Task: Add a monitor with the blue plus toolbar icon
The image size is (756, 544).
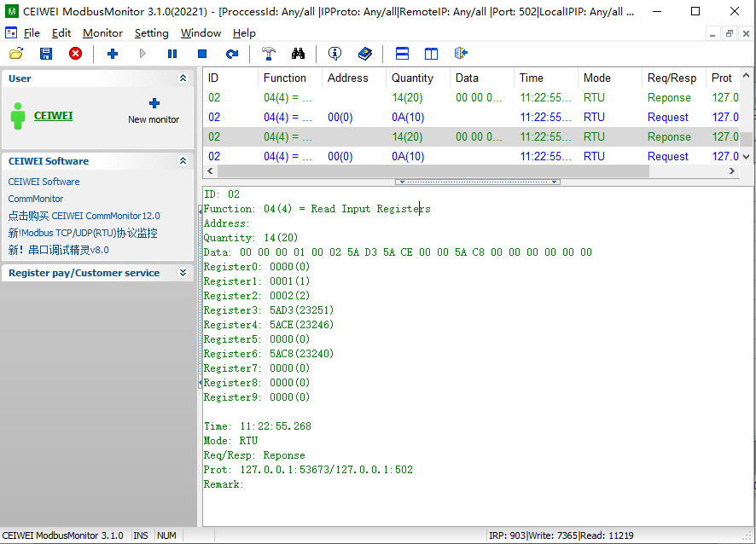Action: (x=113, y=54)
